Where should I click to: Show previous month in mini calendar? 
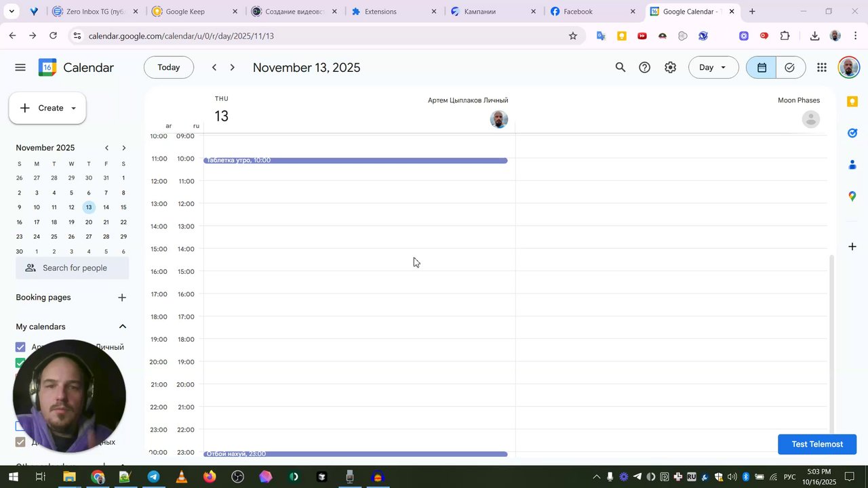tap(106, 148)
